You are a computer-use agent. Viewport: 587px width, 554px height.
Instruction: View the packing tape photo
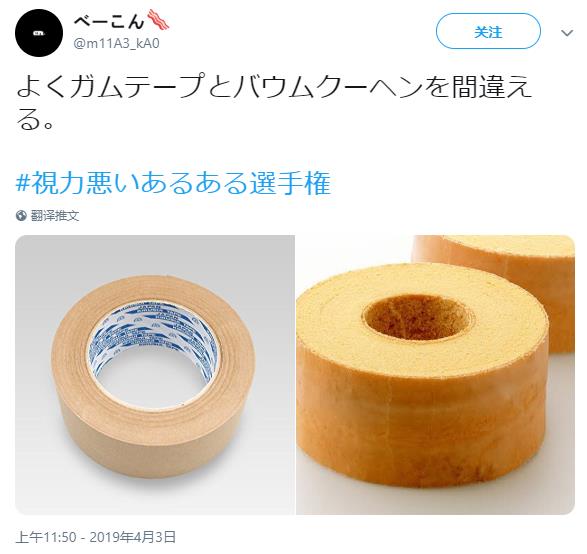(x=155, y=375)
